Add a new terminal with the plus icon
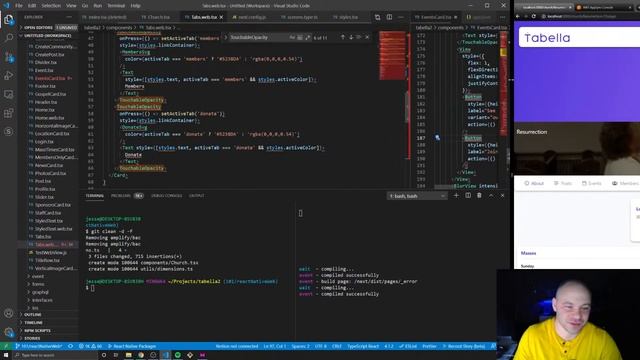The height and width of the screenshot is (360, 640). (x=456, y=196)
